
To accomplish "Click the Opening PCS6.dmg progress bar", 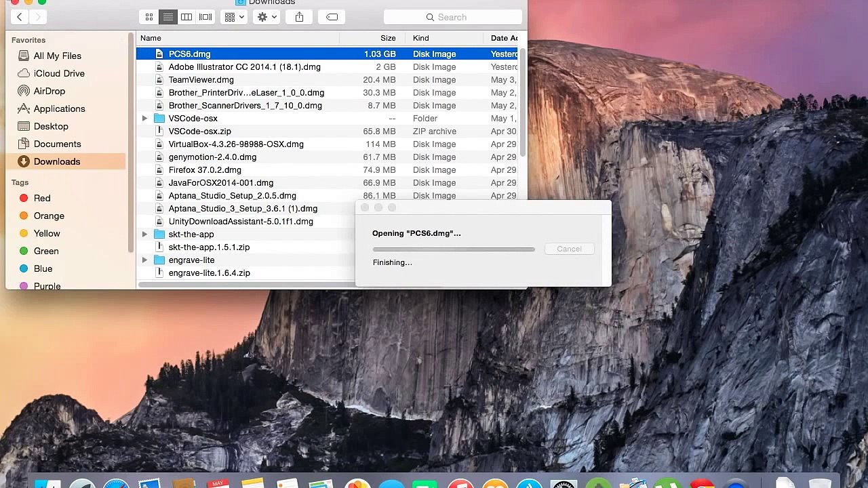I will [x=454, y=249].
